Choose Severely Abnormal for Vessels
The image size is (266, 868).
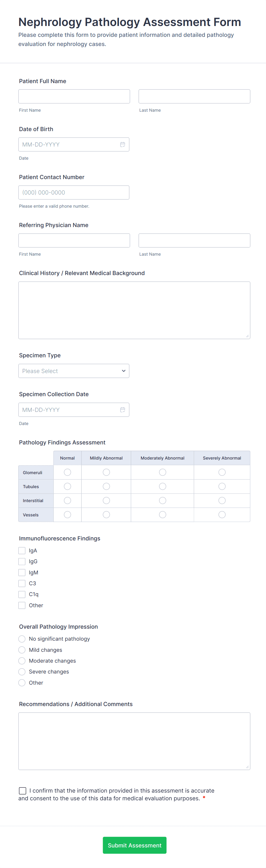click(x=222, y=514)
